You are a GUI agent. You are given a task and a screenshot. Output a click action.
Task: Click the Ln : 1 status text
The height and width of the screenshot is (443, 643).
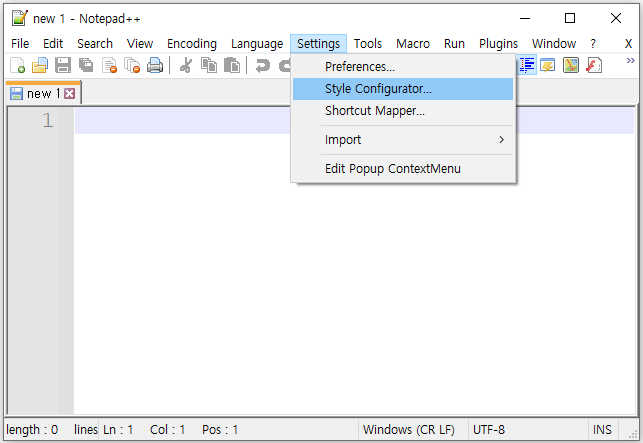(118, 429)
